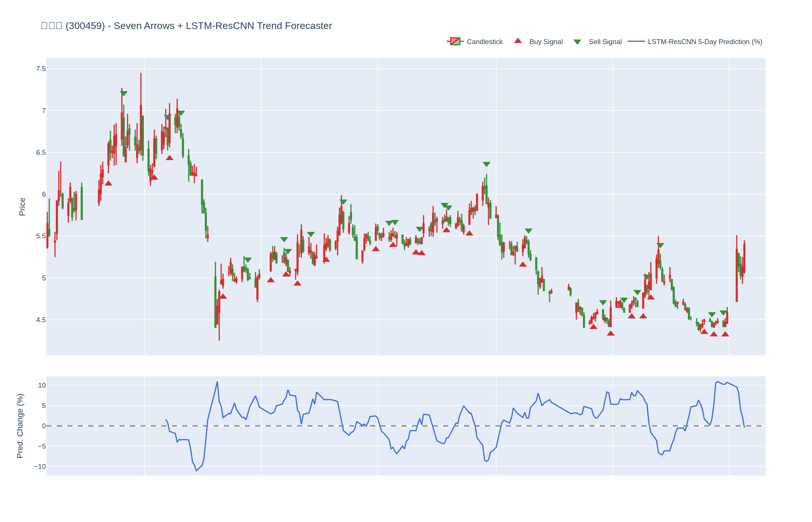Image resolution: width=812 pixels, height=522 pixels.
Task: Click the tall last red candlestick at far right
Action: pos(736,275)
